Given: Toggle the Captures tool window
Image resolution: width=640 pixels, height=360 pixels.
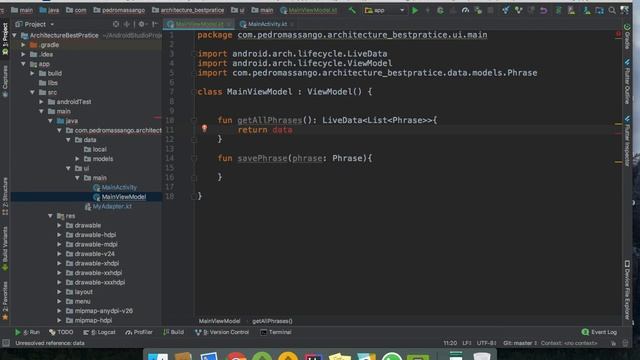Looking at the screenshot, I should pos(5,81).
